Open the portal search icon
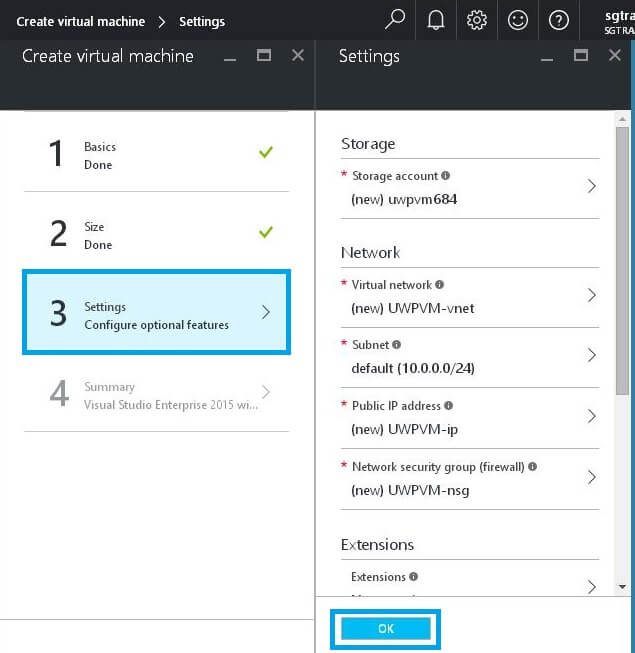The width and height of the screenshot is (635, 653). click(x=396, y=19)
